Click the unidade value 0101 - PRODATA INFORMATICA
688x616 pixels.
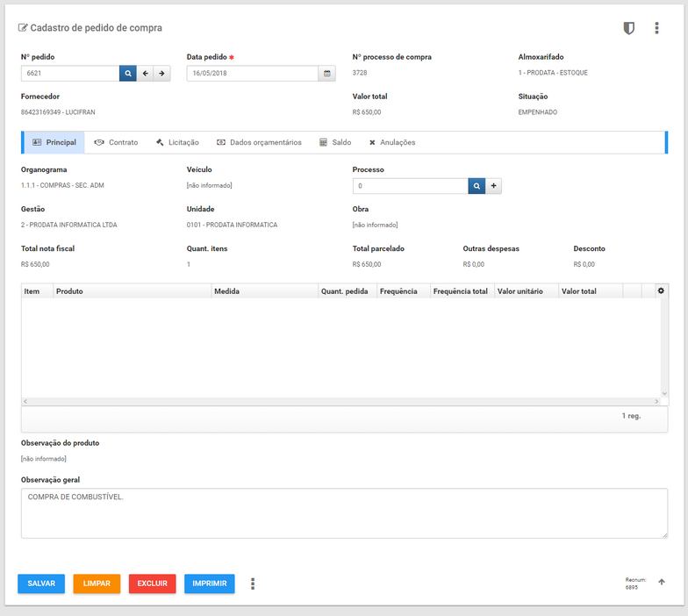click(x=232, y=225)
